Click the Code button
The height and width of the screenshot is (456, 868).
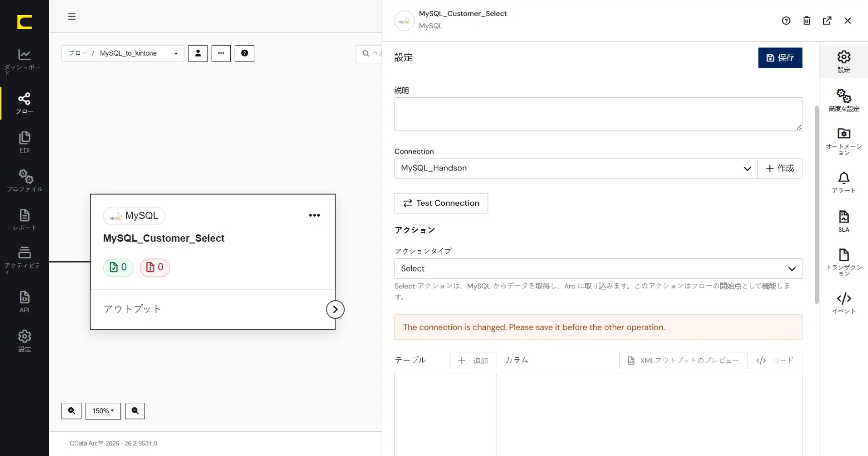click(775, 361)
